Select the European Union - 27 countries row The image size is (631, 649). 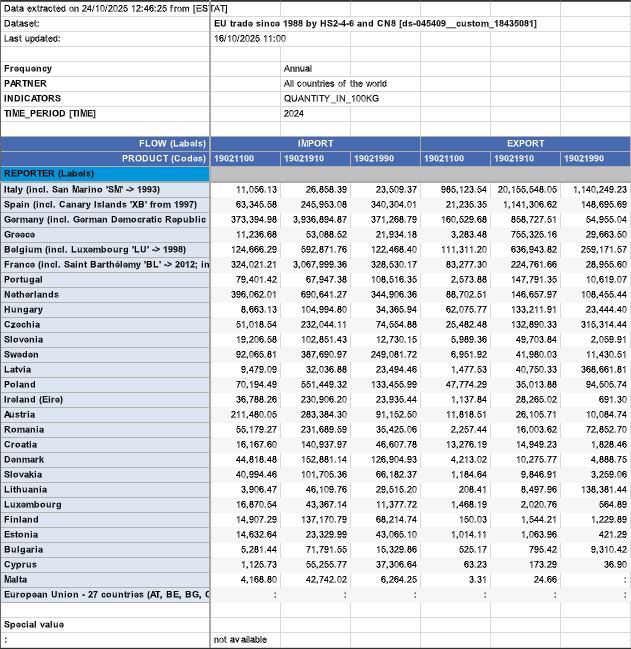(105, 594)
